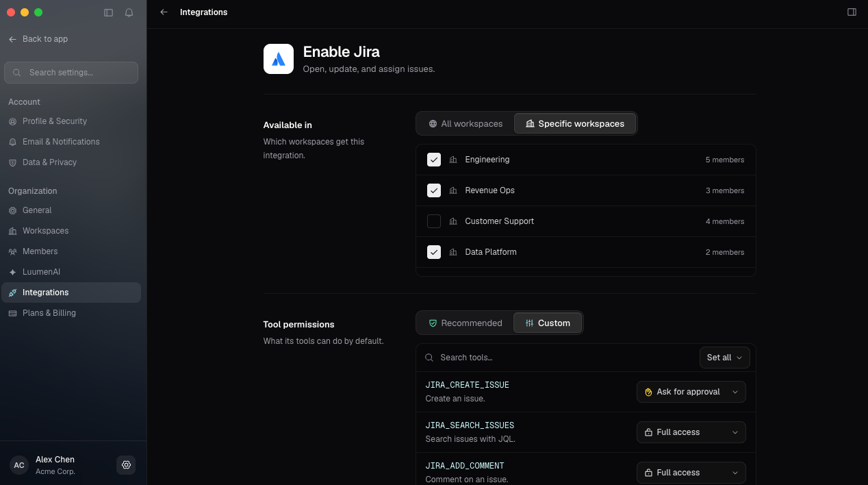The width and height of the screenshot is (868, 485).
Task: Open the Set all dropdown
Action: pyautogui.click(x=724, y=358)
